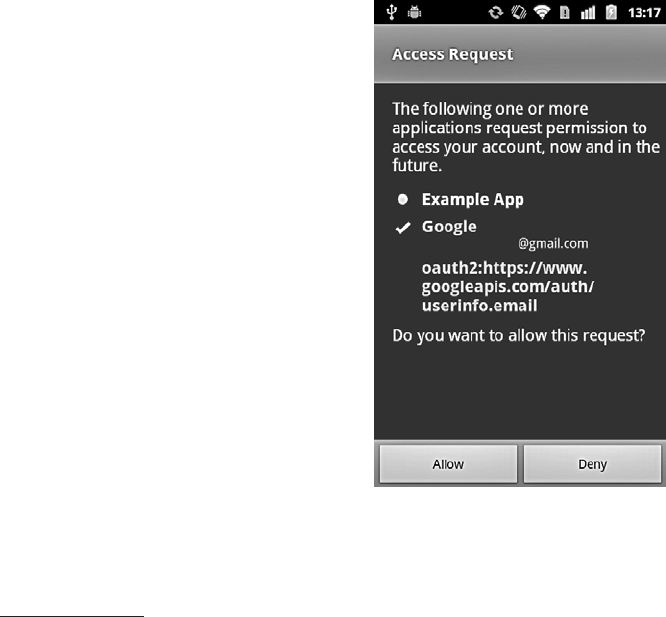Viewport: 666px width, 617px height.
Task: Tap the permission description paragraph
Action: pos(526,137)
